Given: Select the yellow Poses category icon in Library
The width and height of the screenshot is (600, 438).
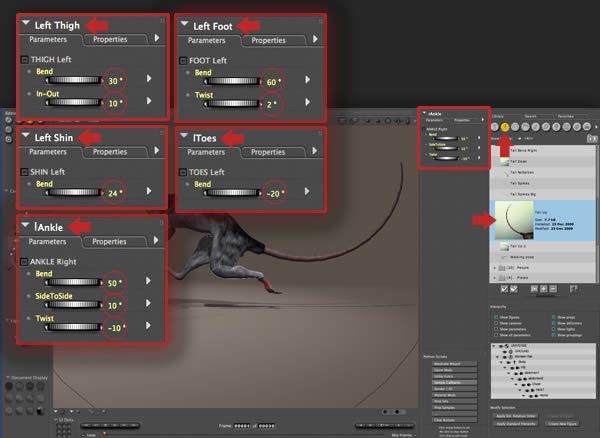Looking at the screenshot, I should (505, 127).
